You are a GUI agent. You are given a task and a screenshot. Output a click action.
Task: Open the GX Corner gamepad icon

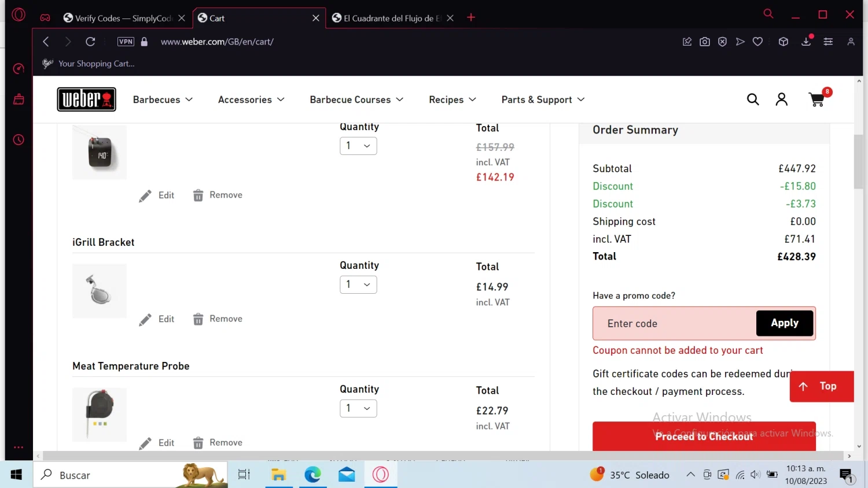45,18
